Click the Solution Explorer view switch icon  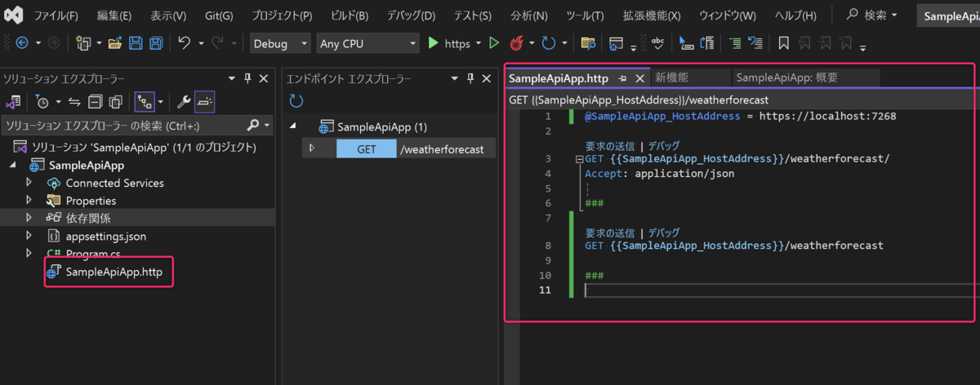tap(14, 102)
